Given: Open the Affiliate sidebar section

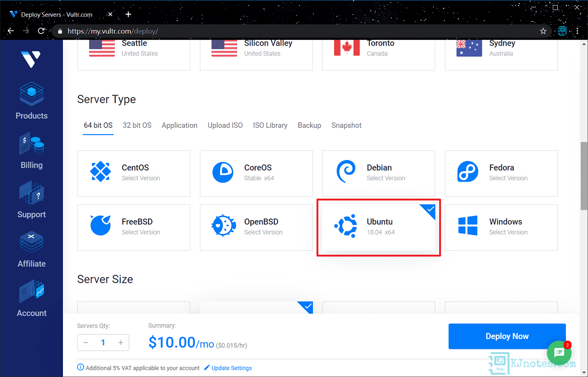Looking at the screenshot, I should (x=31, y=249).
